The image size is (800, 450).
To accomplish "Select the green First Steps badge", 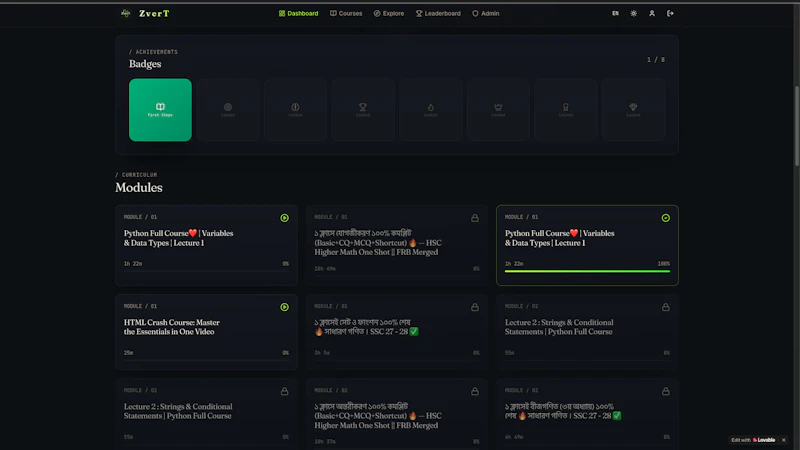I will (x=160, y=110).
